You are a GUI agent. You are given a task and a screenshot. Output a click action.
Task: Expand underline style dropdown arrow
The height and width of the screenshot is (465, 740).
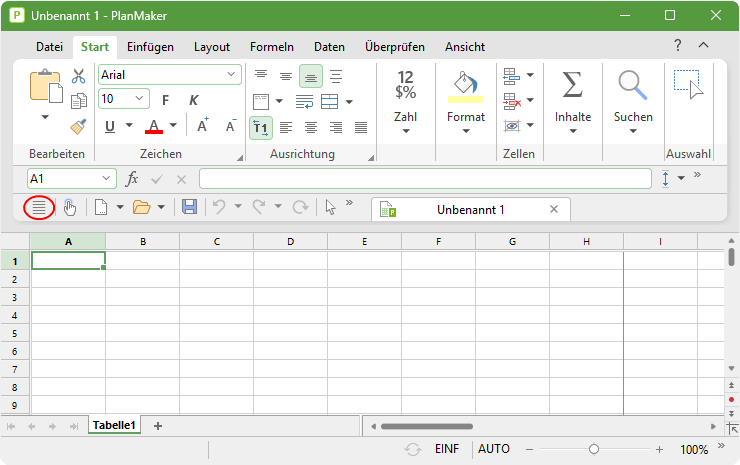click(129, 126)
